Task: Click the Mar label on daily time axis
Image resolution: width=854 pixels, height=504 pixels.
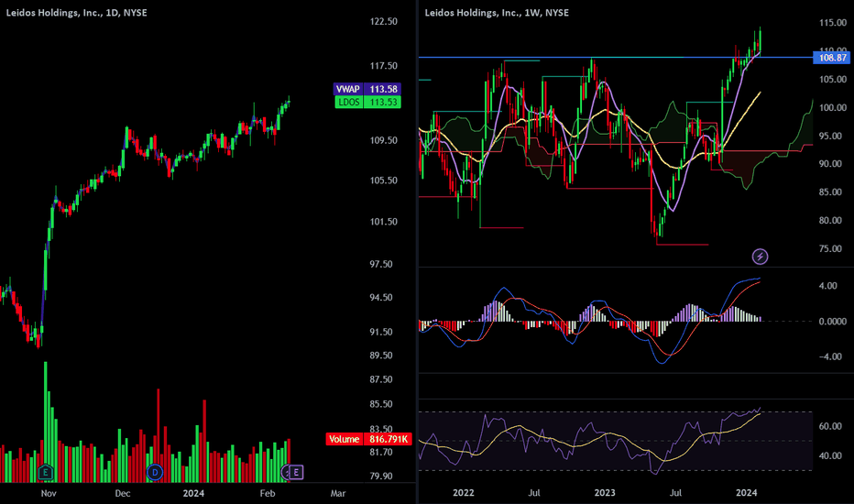Action: point(338,493)
